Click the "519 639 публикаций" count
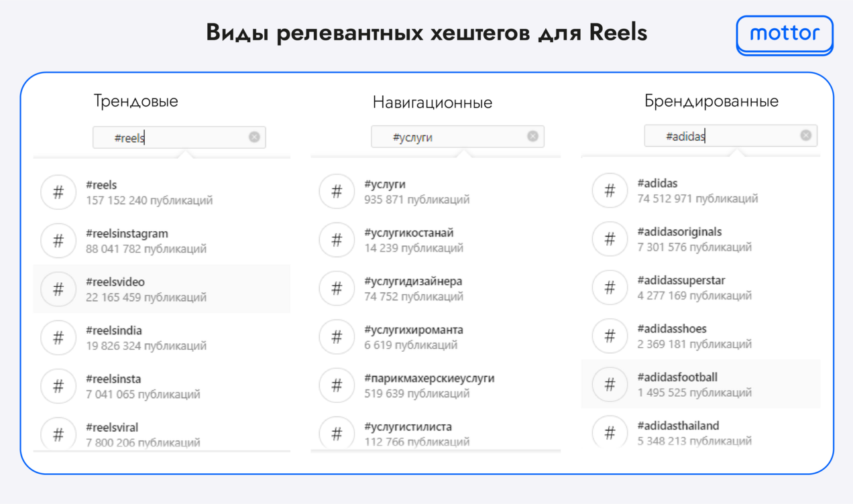The width and height of the screenshot is (853, 504). pos(417,394)
